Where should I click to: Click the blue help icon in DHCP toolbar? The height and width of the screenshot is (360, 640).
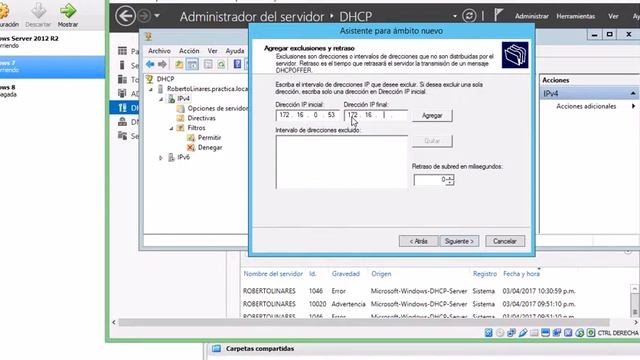(x=237, y=64)
